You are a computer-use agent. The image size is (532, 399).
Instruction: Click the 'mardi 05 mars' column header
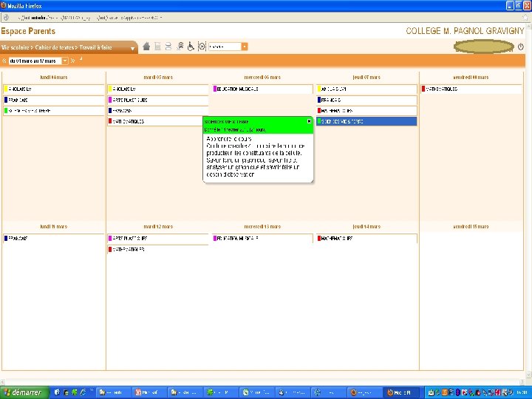[158, 78]
